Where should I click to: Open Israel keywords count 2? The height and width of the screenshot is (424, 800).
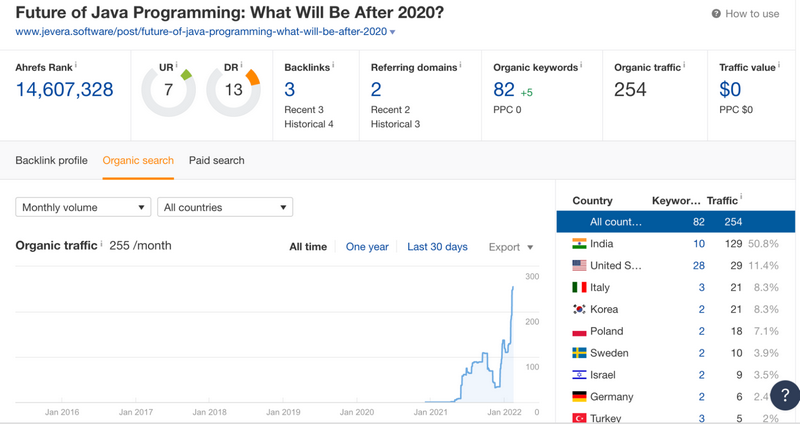(702, 375)
